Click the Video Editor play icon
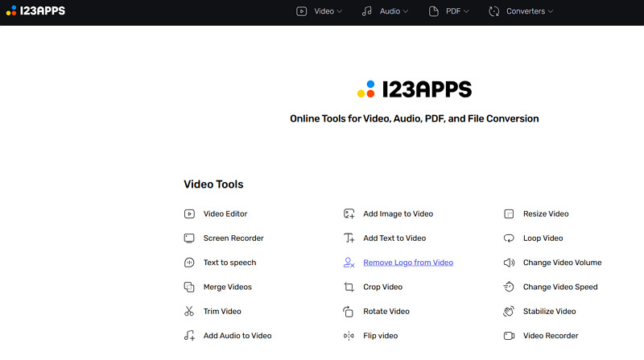The height and width of the screenshot is (360, 644). (x=189, y=214)
